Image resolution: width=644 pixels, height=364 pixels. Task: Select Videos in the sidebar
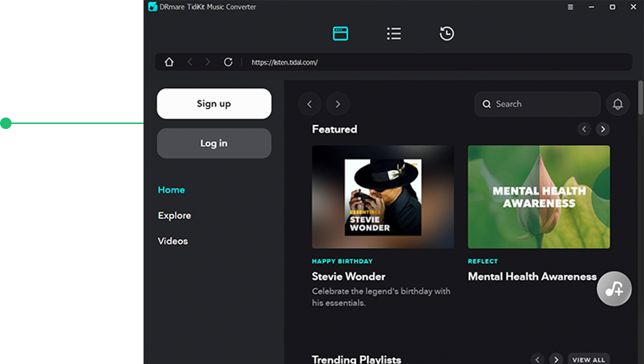173,241
